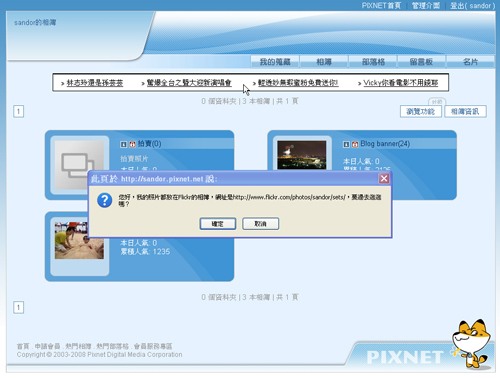Click the small square icon beside 拍賣(0)
Viewport: 500px width, 378px height.
(x=123, y=144)
